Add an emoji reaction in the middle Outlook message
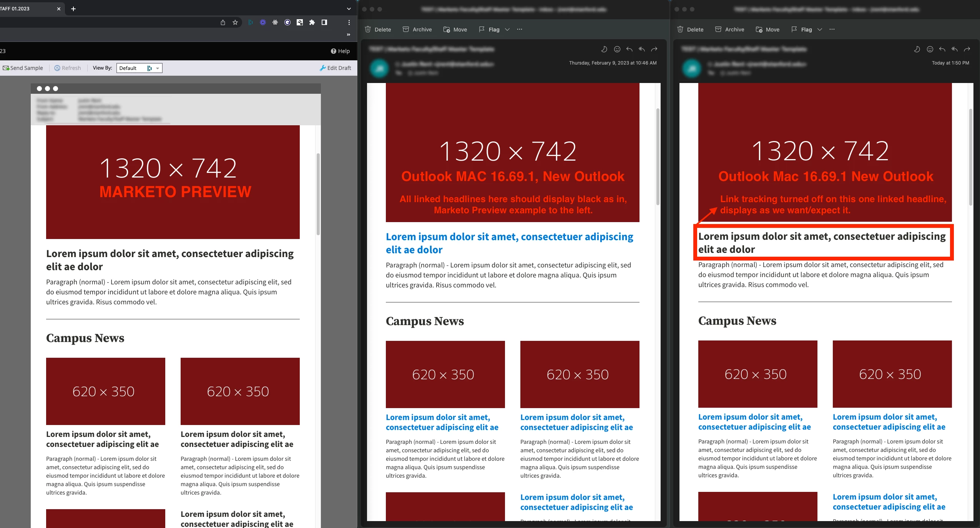 (x=617, y=49)
